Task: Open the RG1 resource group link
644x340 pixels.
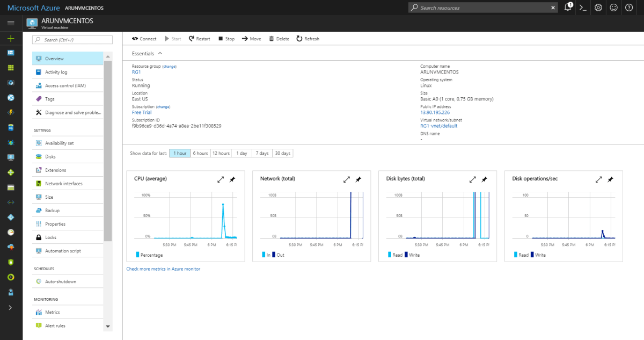Action: 137,71
